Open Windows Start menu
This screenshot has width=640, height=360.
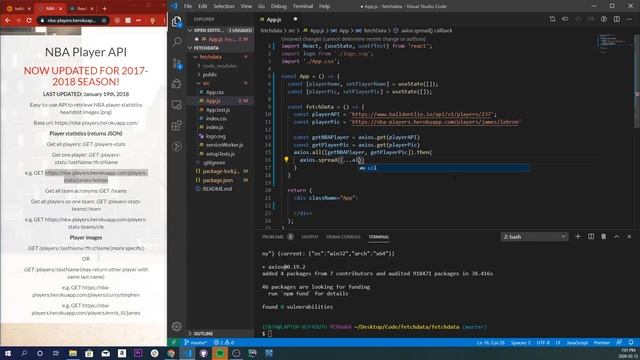point(7,353)
